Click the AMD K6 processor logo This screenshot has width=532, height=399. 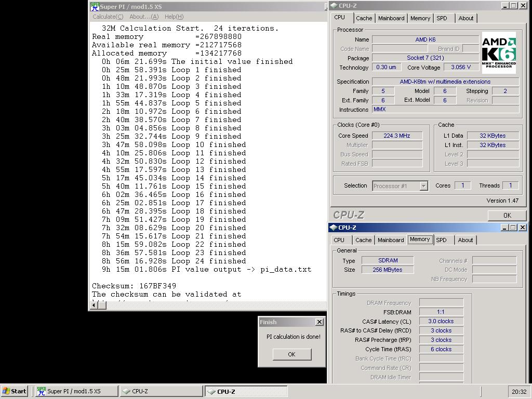[x=499, y=52]
